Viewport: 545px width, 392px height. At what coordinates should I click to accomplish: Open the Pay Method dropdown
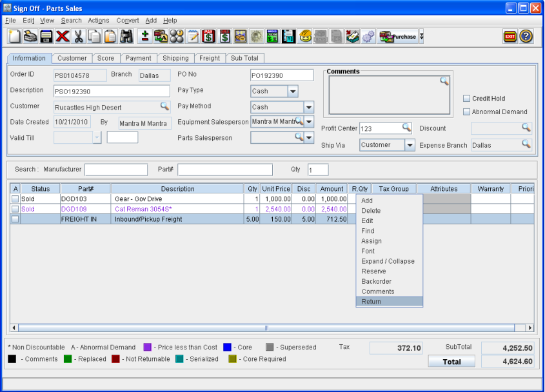tap(309, 108)
